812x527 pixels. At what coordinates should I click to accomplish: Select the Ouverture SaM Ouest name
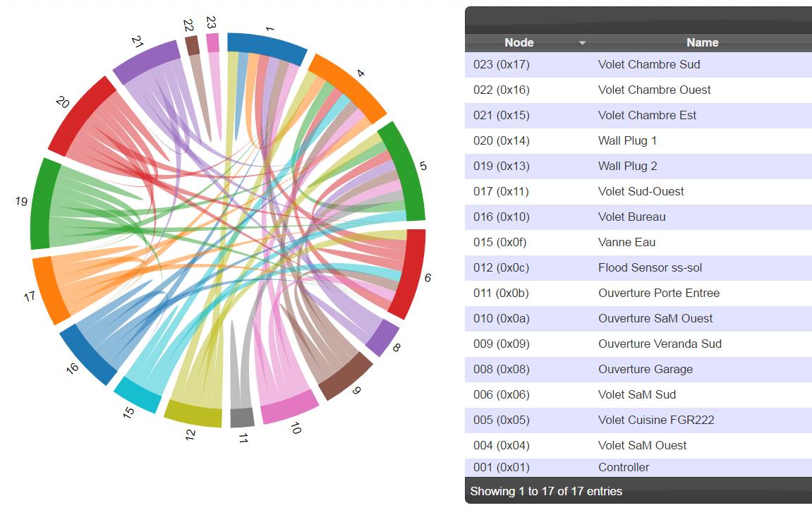655,318
